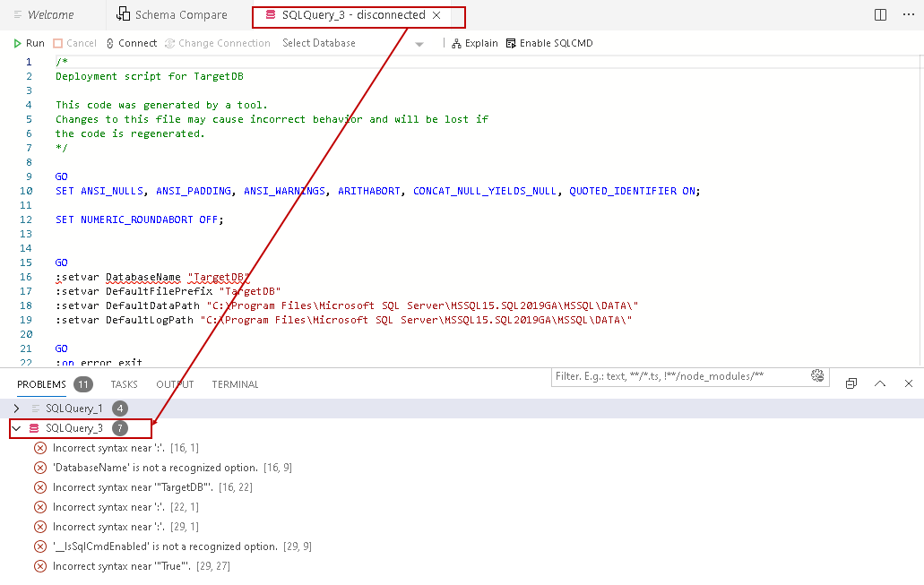Close the bottom panel
The height and width of the screenshot is (585, 924).
click(909, 383)
